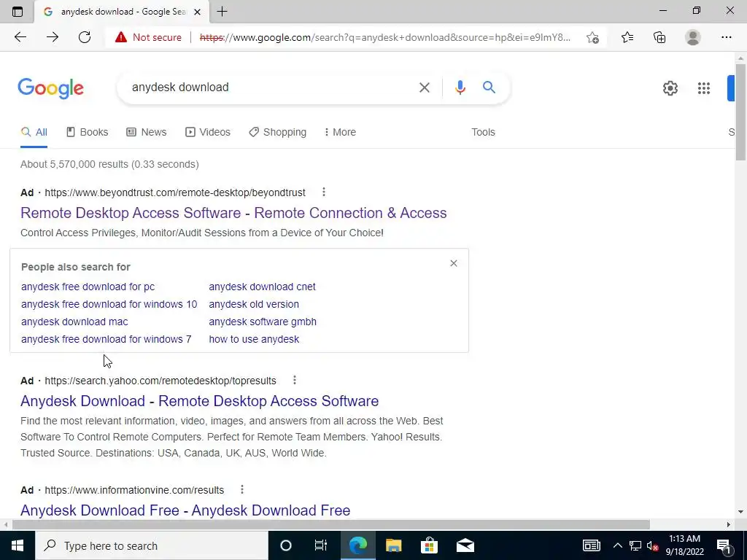Click the voice search microphone icon
747x560 pixels.
(460, 87)
